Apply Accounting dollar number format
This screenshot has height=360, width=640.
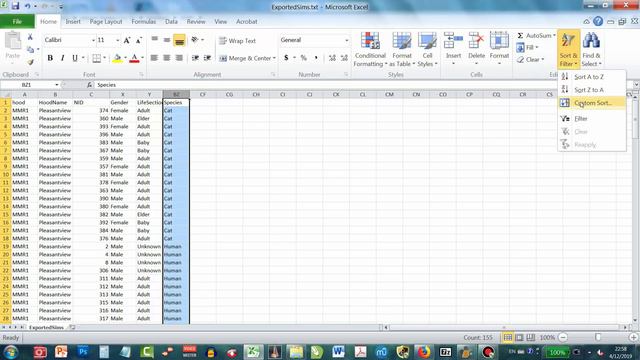[286, 58]
